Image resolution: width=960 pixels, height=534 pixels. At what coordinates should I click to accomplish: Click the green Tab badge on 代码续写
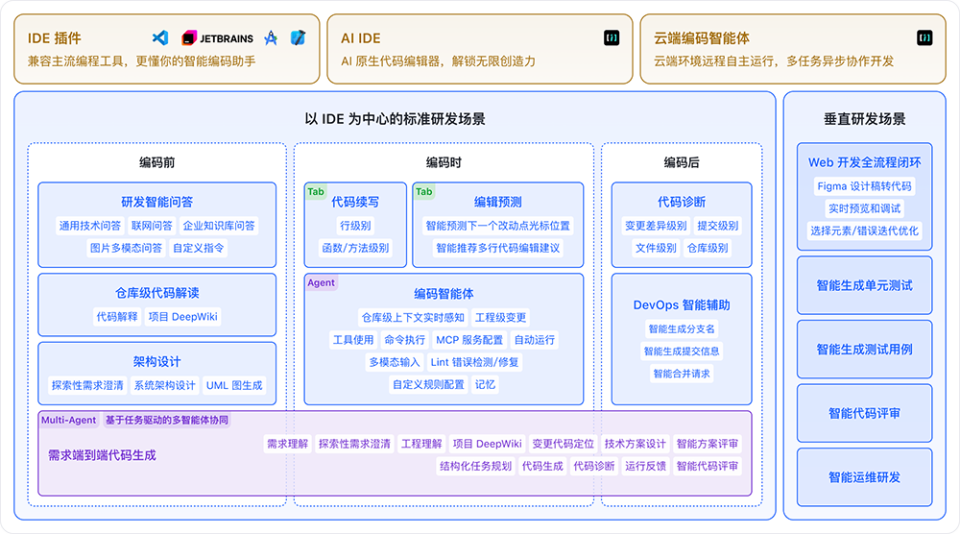[x=316, y=191]
